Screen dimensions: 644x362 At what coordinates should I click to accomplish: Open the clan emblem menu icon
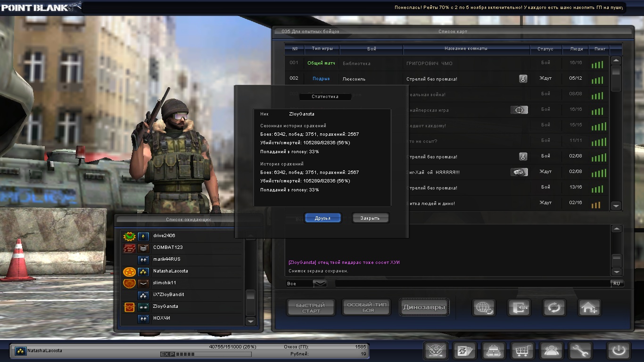[436, 351]
